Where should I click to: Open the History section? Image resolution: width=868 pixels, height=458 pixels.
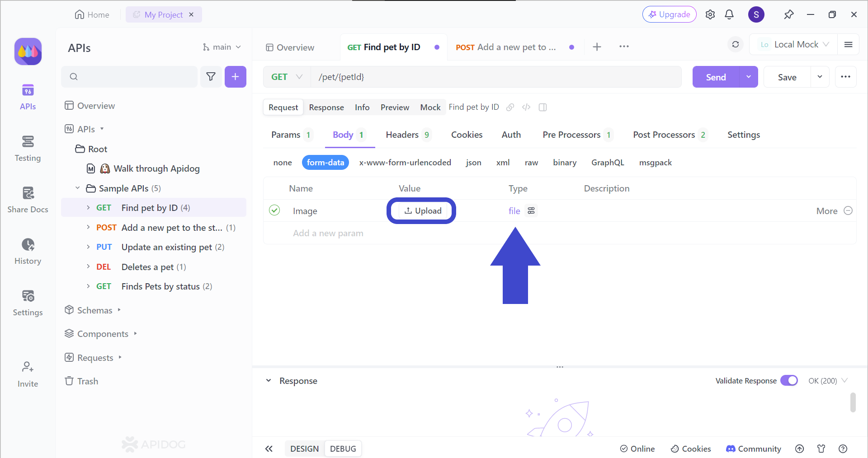pos(28,252)
